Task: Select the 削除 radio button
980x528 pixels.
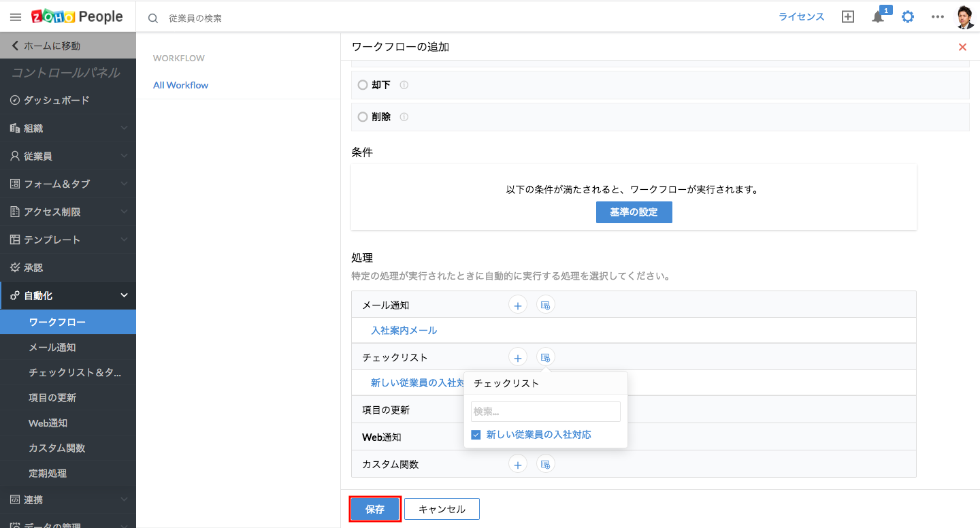Action: click(x=363, y=117)
